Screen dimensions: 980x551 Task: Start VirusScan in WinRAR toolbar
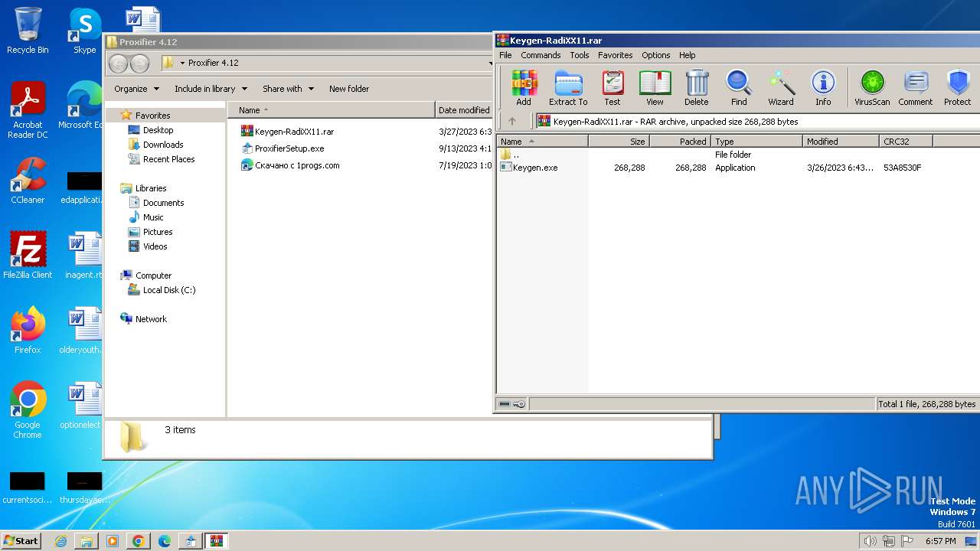click(872, 87)
